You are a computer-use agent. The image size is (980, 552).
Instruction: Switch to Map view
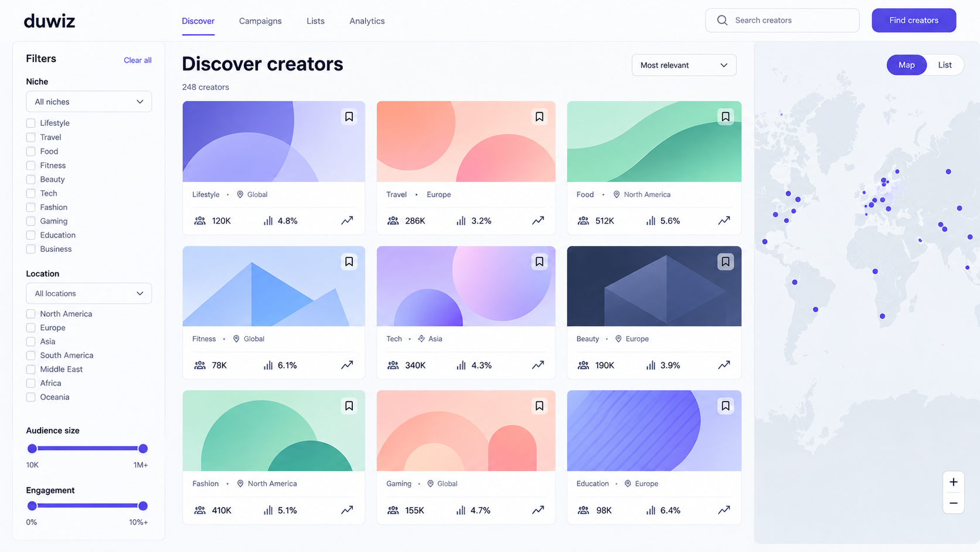(907, 65)
